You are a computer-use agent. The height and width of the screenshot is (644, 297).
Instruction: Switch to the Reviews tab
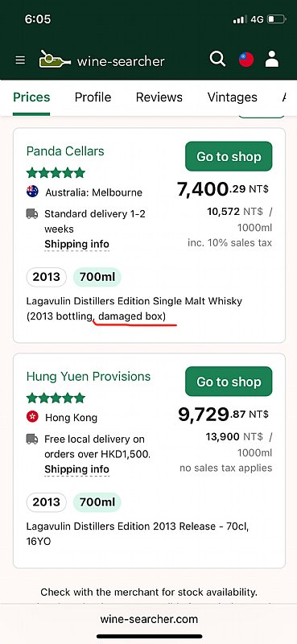pyautogui.click(x=159, y=97)
